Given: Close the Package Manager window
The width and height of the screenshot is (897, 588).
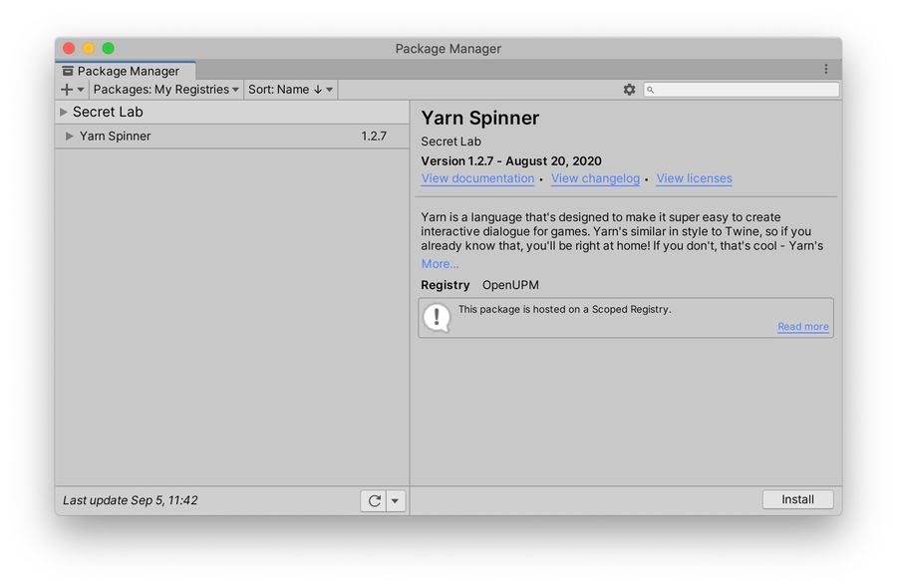Looking at the screenshot, I should pyautogui.click(x=69, y=48).
